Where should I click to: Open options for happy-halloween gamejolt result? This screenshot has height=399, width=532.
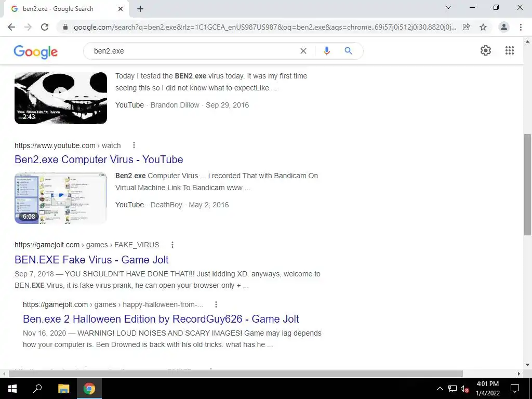point(216,304)
